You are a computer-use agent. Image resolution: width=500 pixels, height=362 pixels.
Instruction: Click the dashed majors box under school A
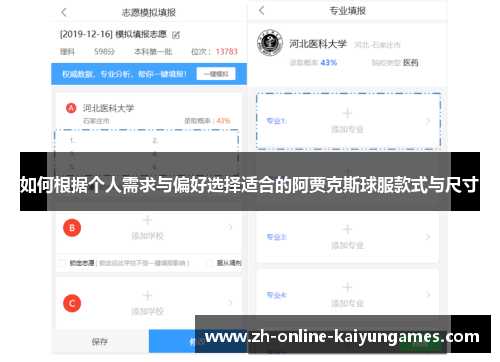click(x=146, y=152)
